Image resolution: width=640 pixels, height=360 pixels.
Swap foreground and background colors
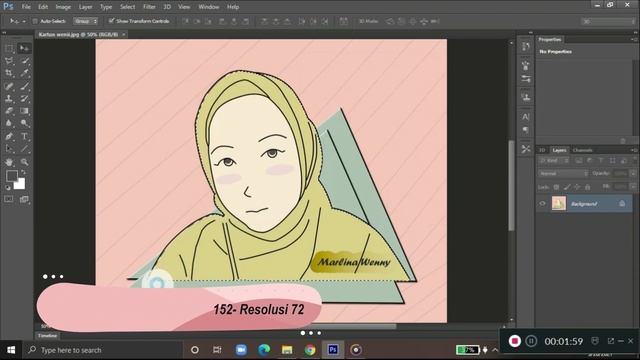pyautogui.click(x=23, y=172)
